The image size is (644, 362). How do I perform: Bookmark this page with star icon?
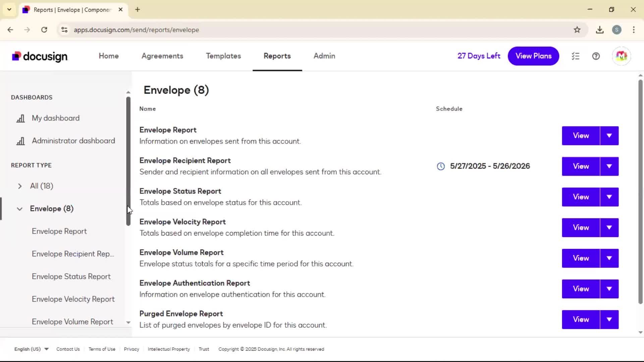[577, 30]
